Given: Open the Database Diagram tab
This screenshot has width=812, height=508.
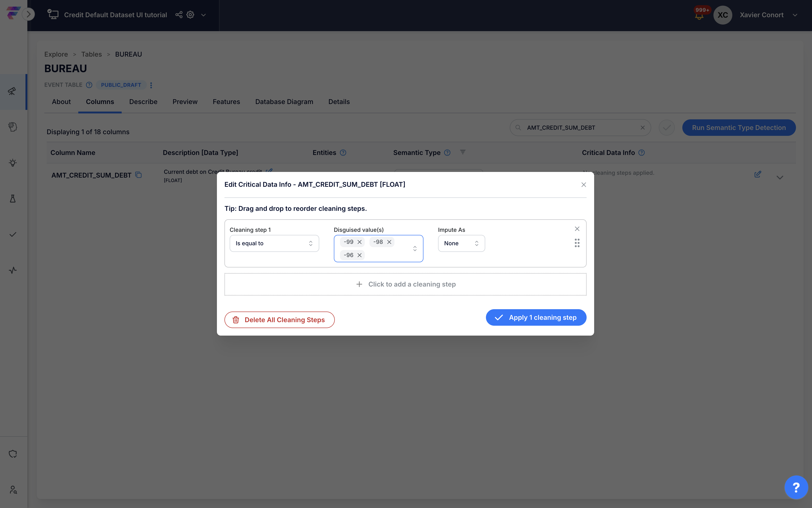Looking at the screenshot, I should coord(284,102).
